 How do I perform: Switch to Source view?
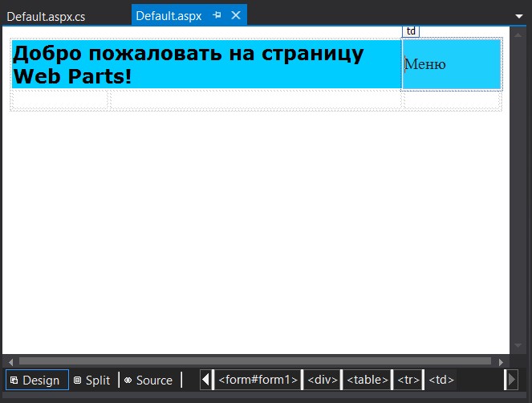[148, 380]
